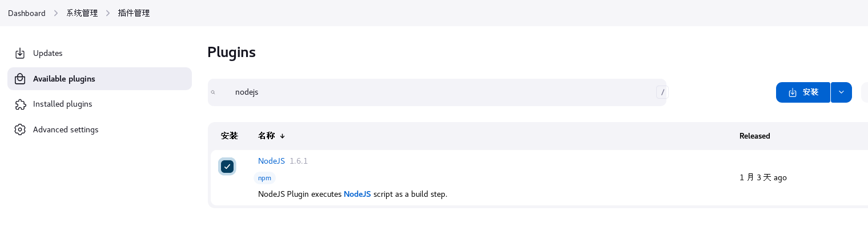Click the Installed plugins puzzle piece icon
Viewport: 868px width, 239px height.
pyautogui.click(x=20, y=104)
